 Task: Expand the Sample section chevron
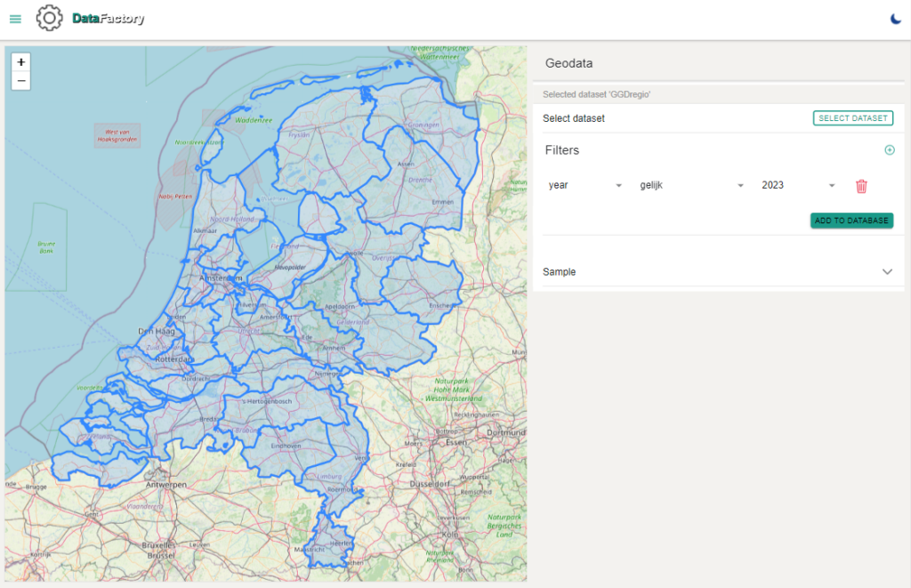coord(886,271)
